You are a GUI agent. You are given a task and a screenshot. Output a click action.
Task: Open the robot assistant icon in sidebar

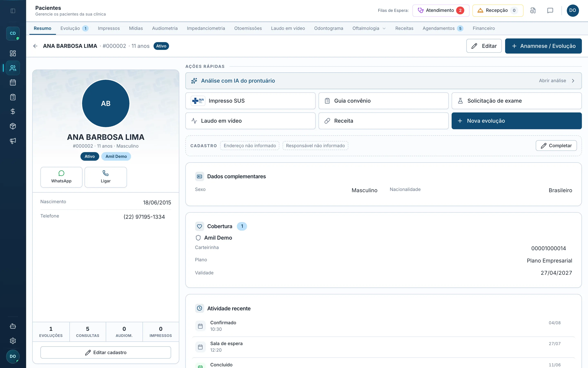(13, 326)
